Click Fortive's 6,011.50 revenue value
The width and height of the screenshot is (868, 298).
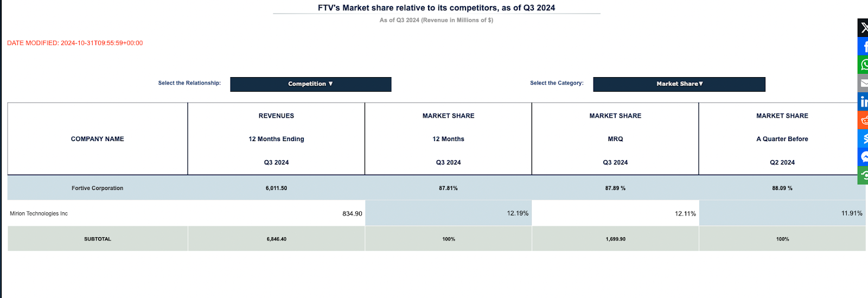[x=276, y=188]
